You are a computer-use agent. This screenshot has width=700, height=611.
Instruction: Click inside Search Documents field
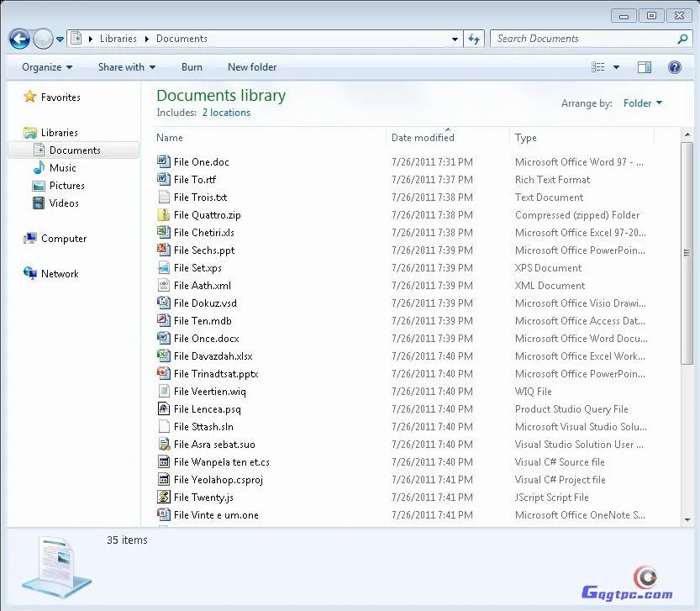(x=580, y=39)
